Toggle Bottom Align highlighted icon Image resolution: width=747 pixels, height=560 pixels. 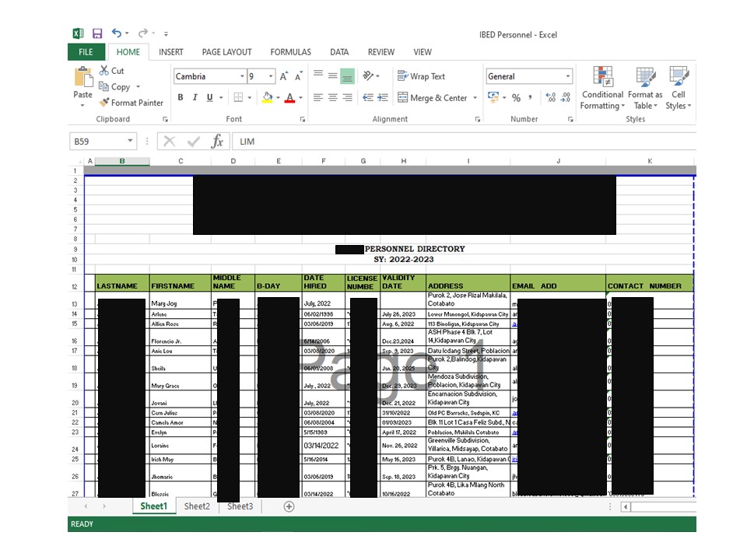(347, 75)
